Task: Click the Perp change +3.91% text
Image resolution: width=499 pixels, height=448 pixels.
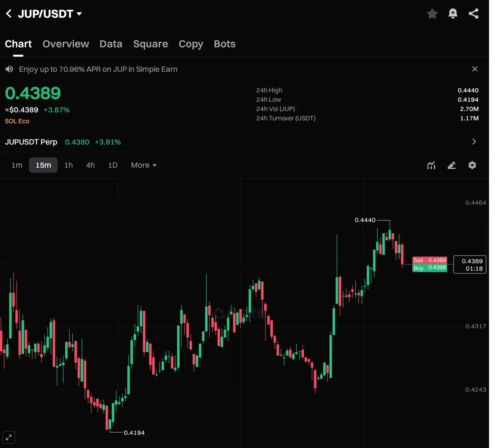Action: coord(108,142)
